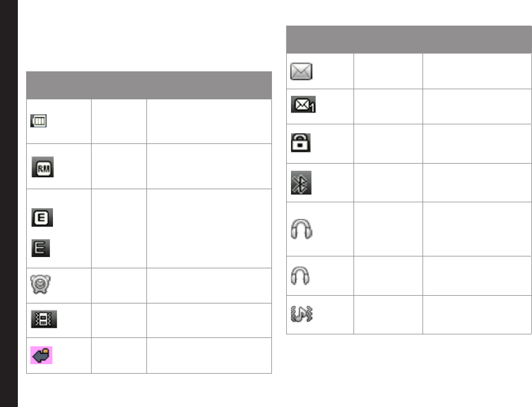Click the plain E EDGE icon
This screenshot has height=407, width=532.
pyautogui.click(x=40, y=248)
